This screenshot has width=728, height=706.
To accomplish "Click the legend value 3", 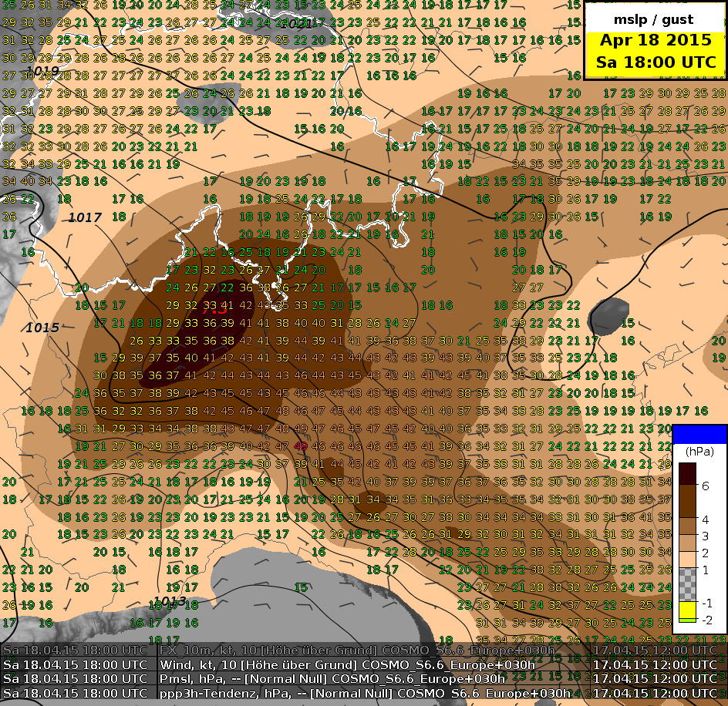I will (706, 536).
